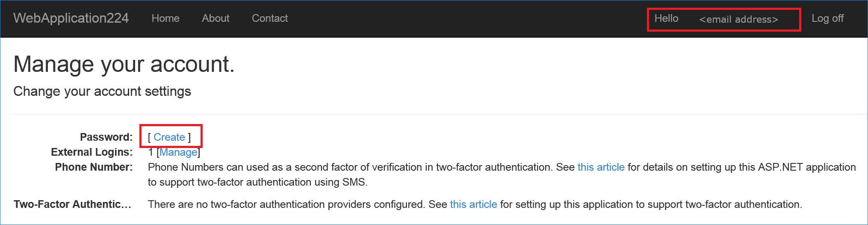This screenshot has width=868, height=225.
Task: Click the truncated 'Two-Factor Authentic…' label
Action: click(x=72, y=204)
